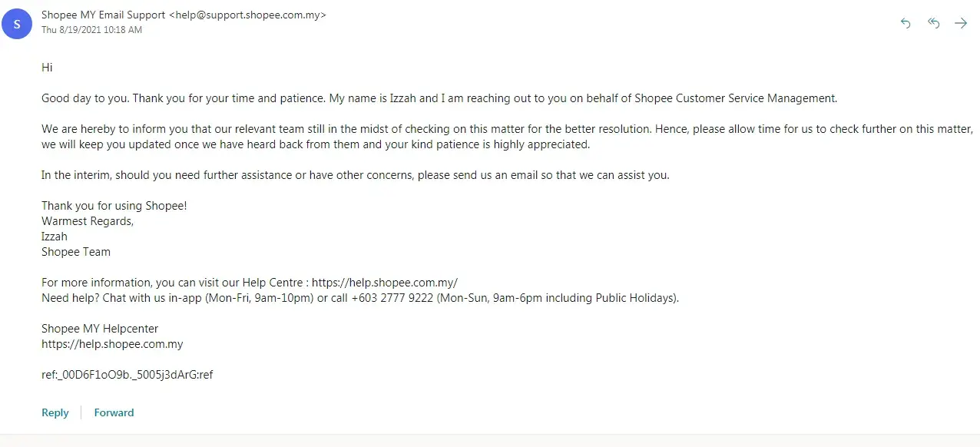The image size is (980, 447).
Task: Click the ref code line at message end
Action: (127, 375)
